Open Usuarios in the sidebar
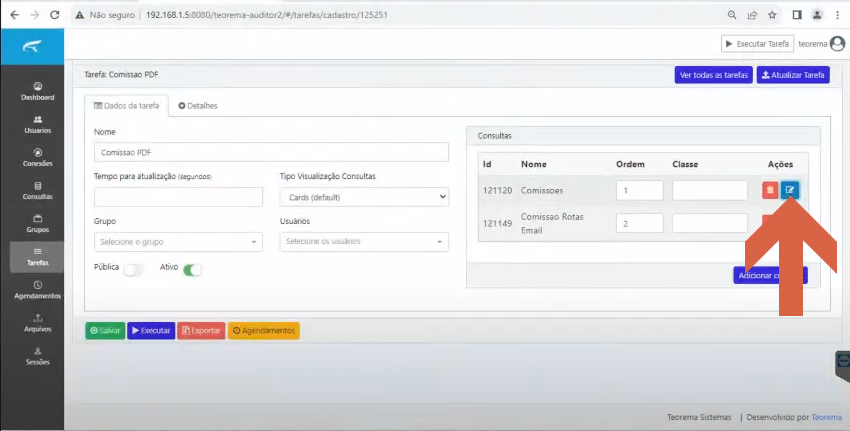Image resolution: width=850 pixels, height=431 pixels. pos(37,125)
